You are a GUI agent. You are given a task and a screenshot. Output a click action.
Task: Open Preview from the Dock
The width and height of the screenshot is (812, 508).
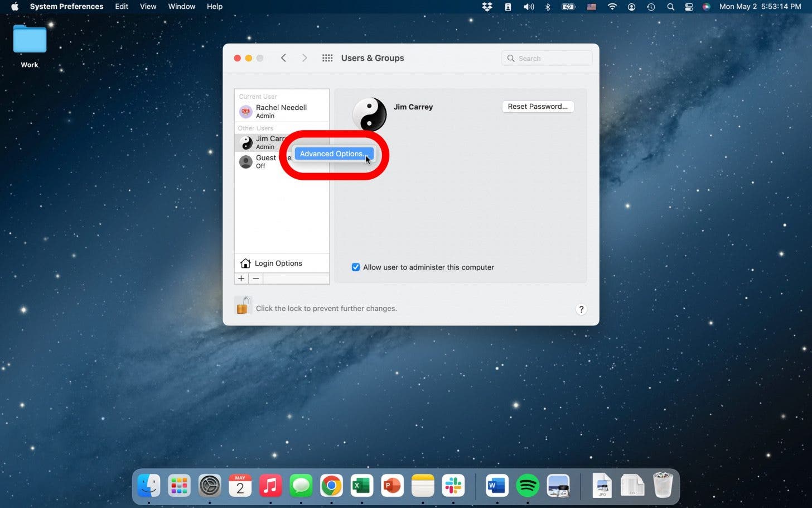(558, 486)
